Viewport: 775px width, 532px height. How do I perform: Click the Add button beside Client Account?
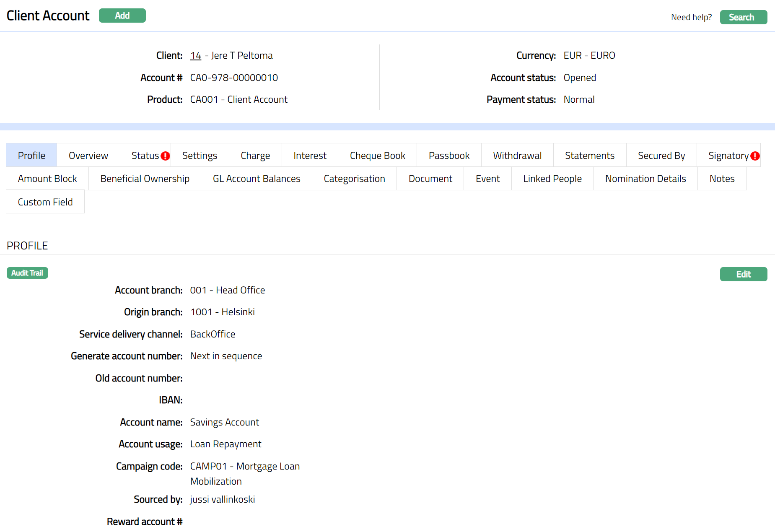pyautogui.click(x=122, y=16)
